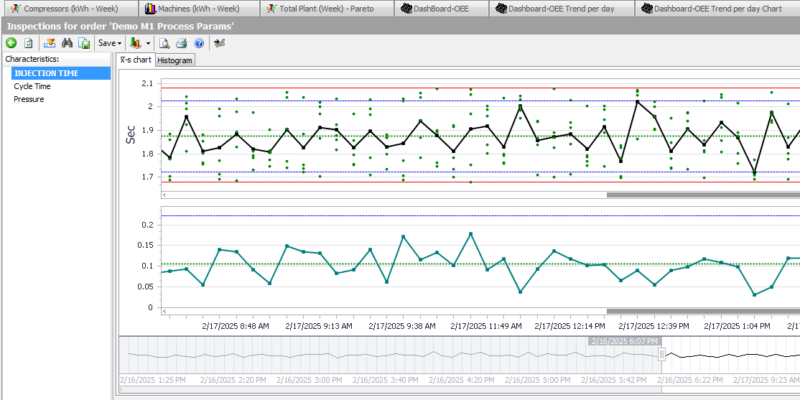The height and width of the screenshot is (400, 800).
Task: Click x-axis label 2/17/2025 8:48 AM
Action: coord(236,326)
